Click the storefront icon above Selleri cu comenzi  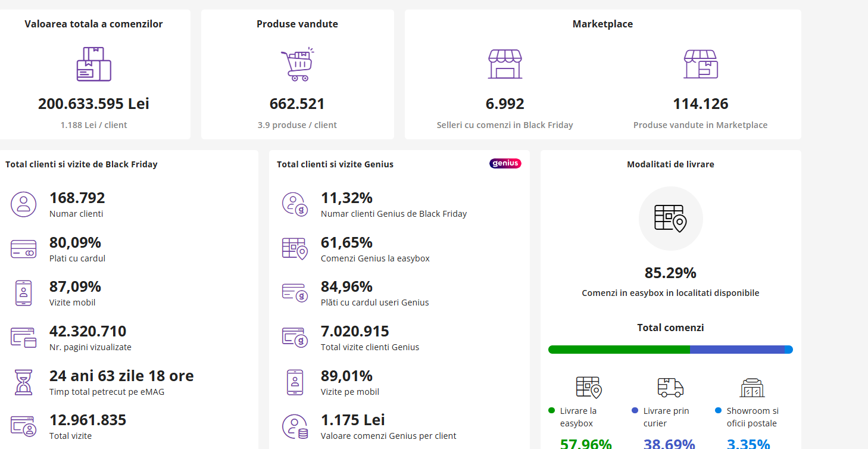[x=505, y=64]
